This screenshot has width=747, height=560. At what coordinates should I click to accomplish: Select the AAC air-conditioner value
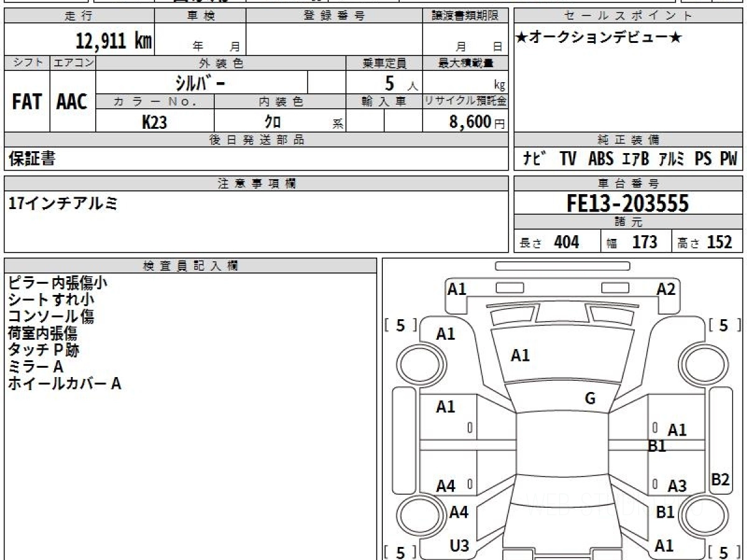pyautogui.click(x=72, y=102)
